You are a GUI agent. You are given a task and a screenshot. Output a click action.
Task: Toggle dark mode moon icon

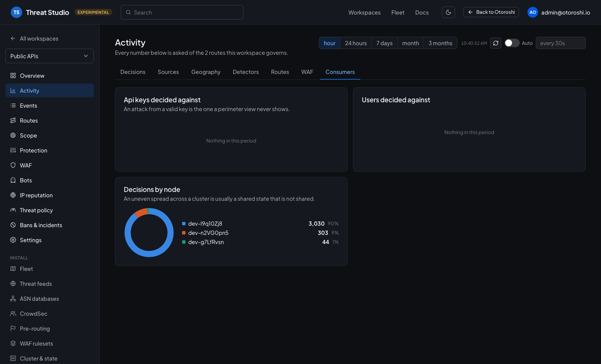[x=448, y=12]
